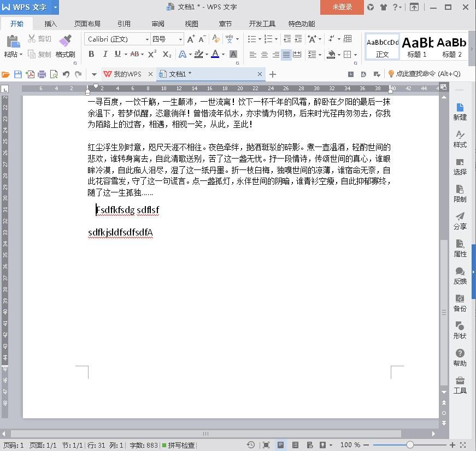Open the 样式 sidebar panel

pyautogui.click(x=460, y=139)
